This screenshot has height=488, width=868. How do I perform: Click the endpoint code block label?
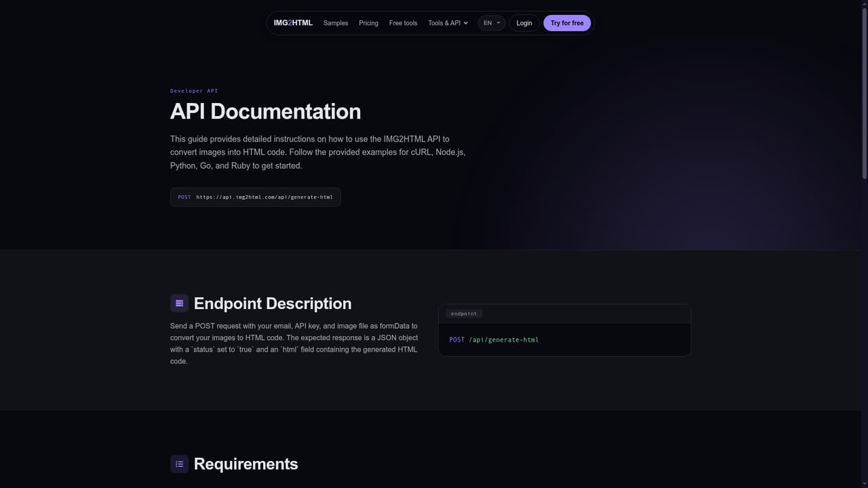tap(464, 314)
